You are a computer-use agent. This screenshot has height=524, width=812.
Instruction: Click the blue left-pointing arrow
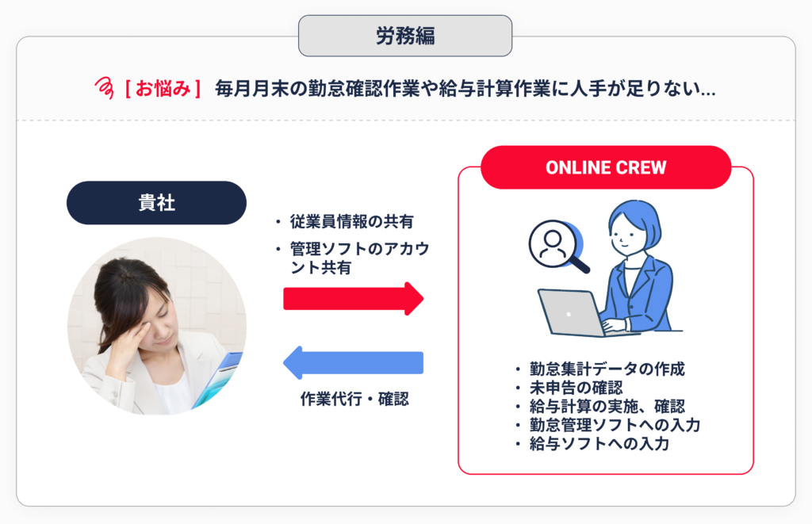coord(353,362)
